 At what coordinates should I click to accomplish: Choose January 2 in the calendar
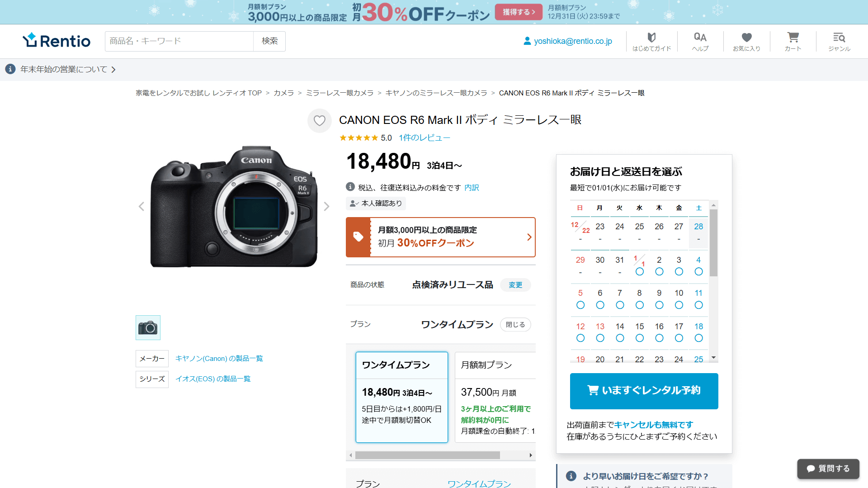659,266
